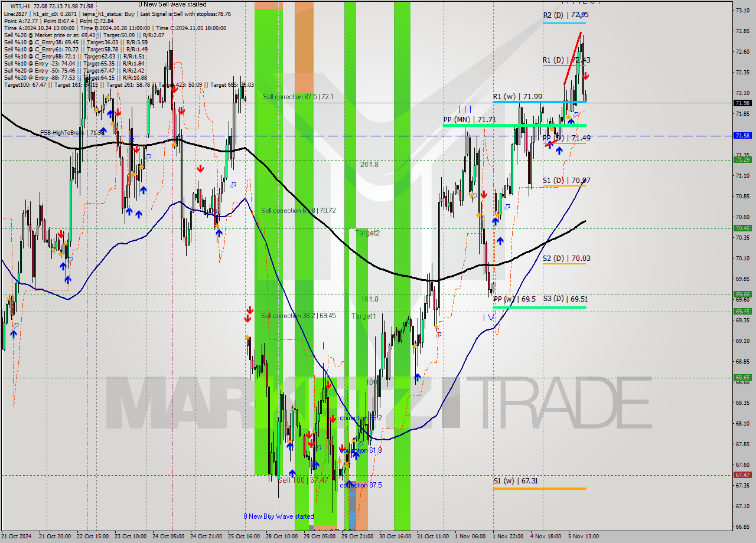This screenshot has height=543, width=756.
Task: Click the 'Sell correction 61.8 | 70.72' label
Action: (299, 211)
